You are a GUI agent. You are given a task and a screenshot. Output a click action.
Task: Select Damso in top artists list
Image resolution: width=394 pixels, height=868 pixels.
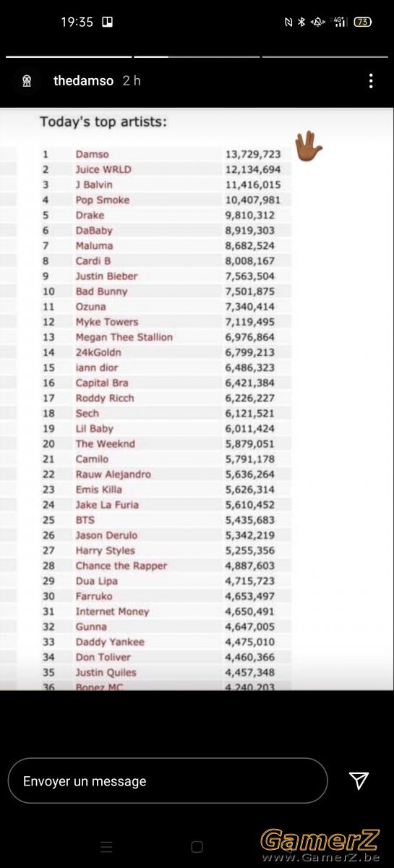pos(93,154)
